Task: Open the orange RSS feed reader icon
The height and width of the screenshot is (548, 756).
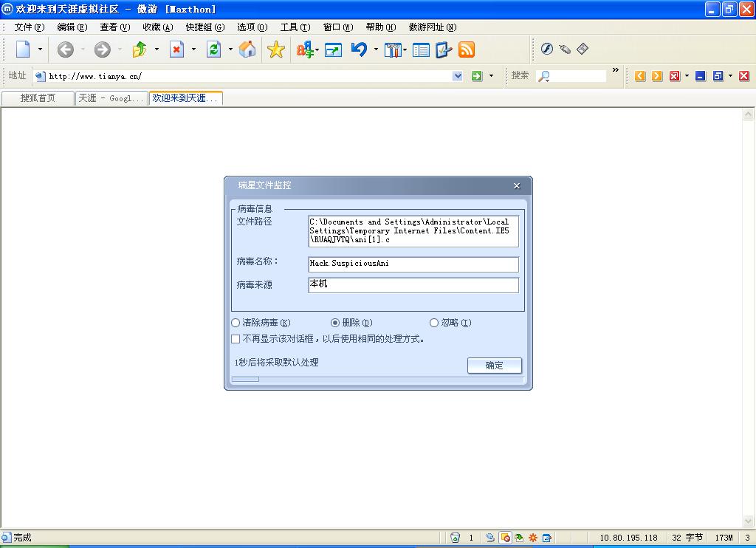Action: click(x=467, y=49)
